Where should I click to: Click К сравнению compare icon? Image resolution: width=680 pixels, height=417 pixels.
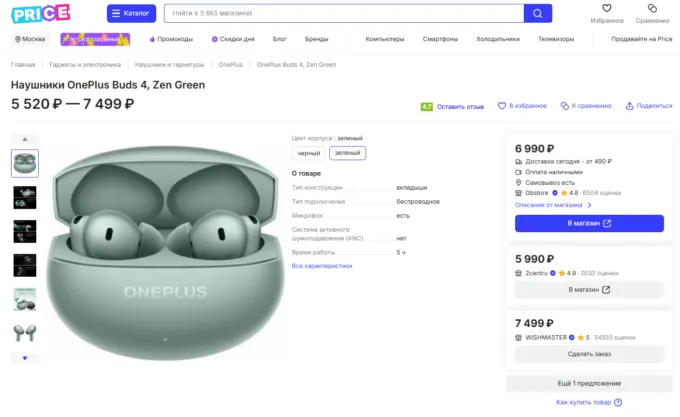[565, 106]
